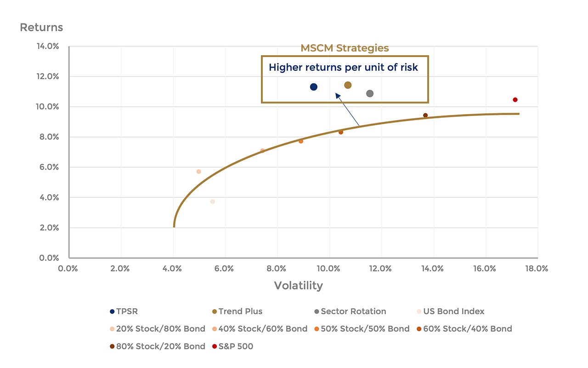Click the S&P 500 legend entry
Image resolution: width=588 pixels, height=368 pixels.
click(232, 346)
